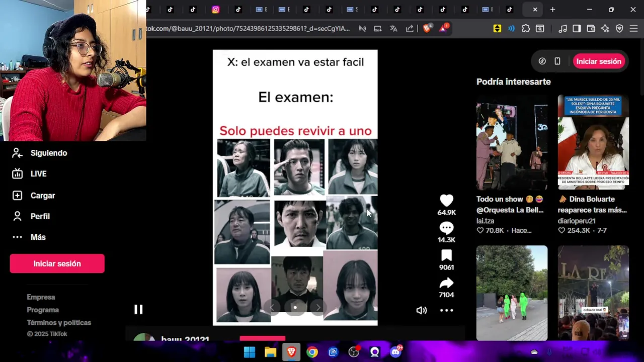The image size is (644, 362).
Task: Click 'Todo un show' video title
Action: (x=510, y=205)
